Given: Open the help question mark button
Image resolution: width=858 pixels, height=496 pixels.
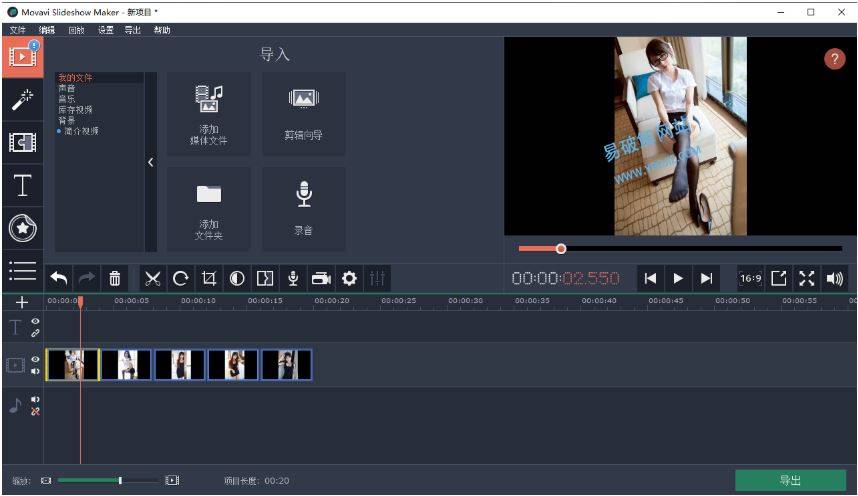Looking at the screenshot, I should 834,59.
